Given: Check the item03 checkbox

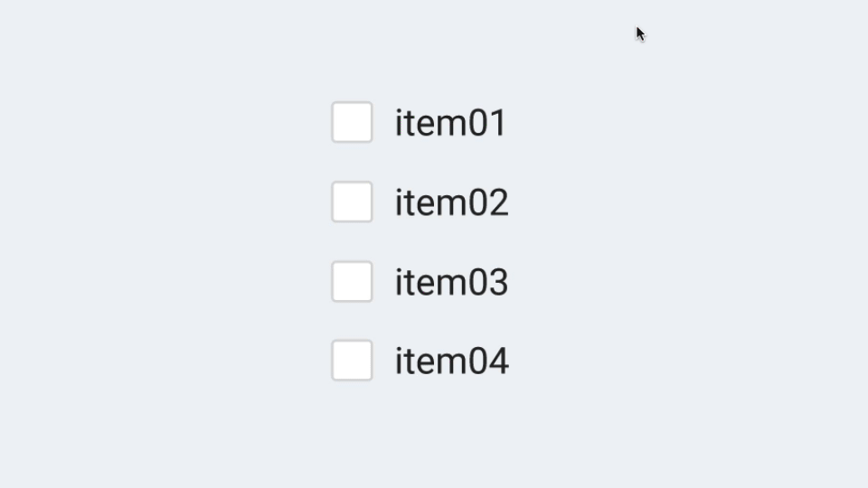Looking at the screenshot, I should (352, 281).
